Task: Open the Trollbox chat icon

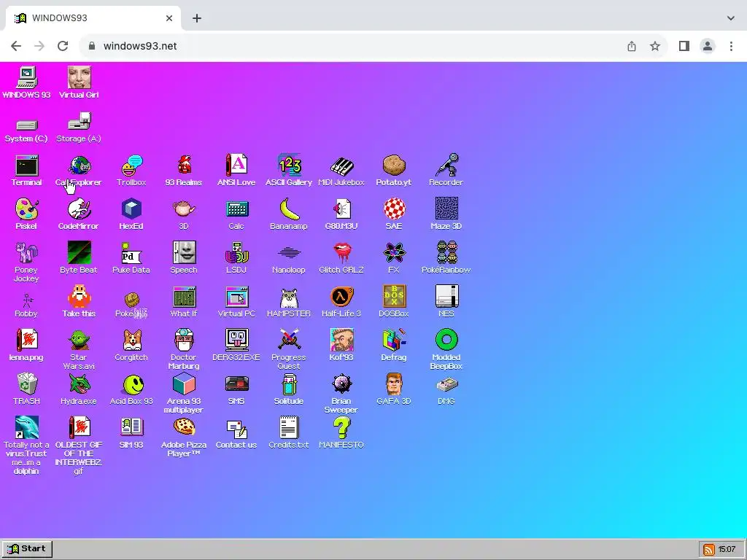Action: tap(131, 166)
